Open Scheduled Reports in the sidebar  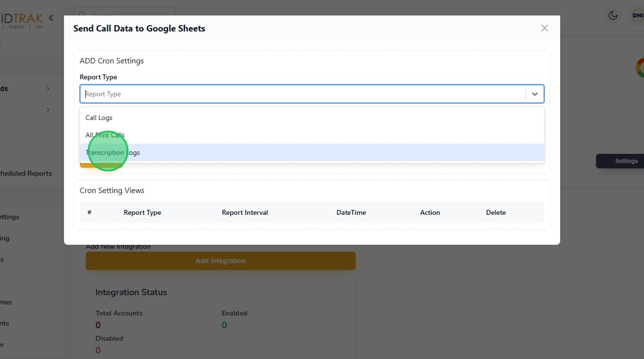pos(26,173)
